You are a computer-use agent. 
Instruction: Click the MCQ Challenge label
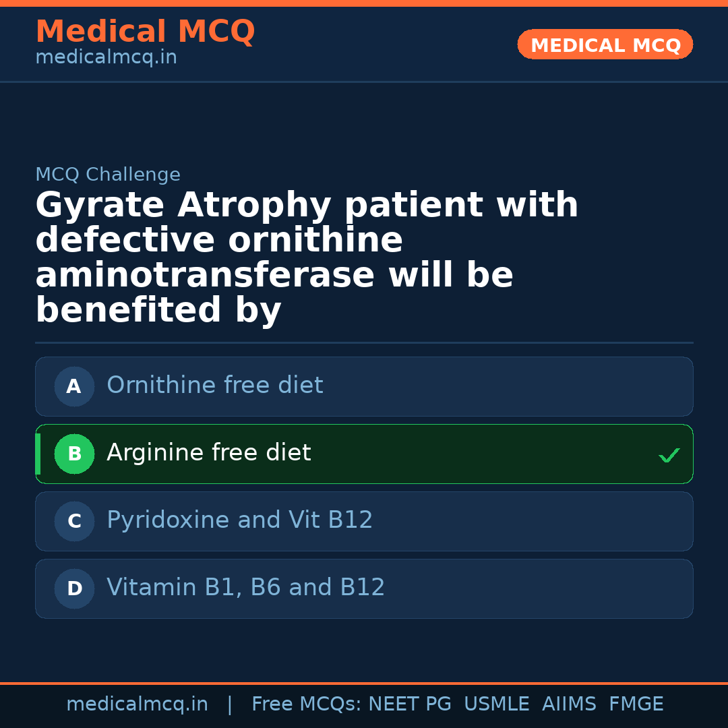pos(108,174)
